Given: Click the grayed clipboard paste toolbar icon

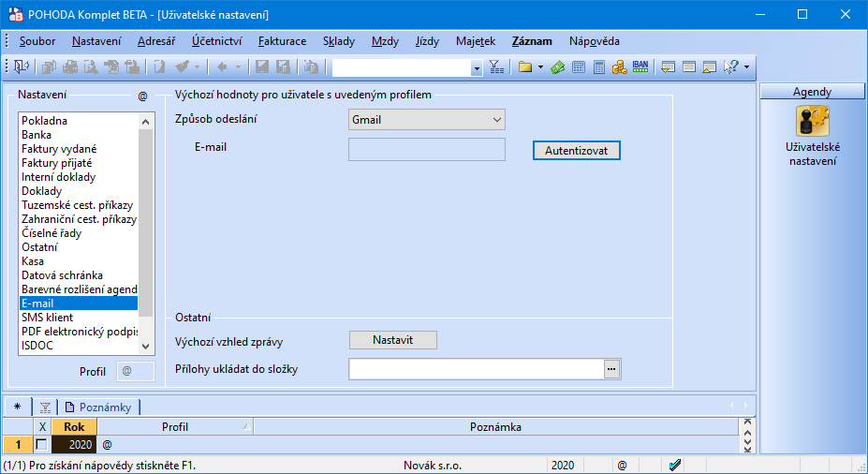Looking at the screenshot, I should (311, 67).
